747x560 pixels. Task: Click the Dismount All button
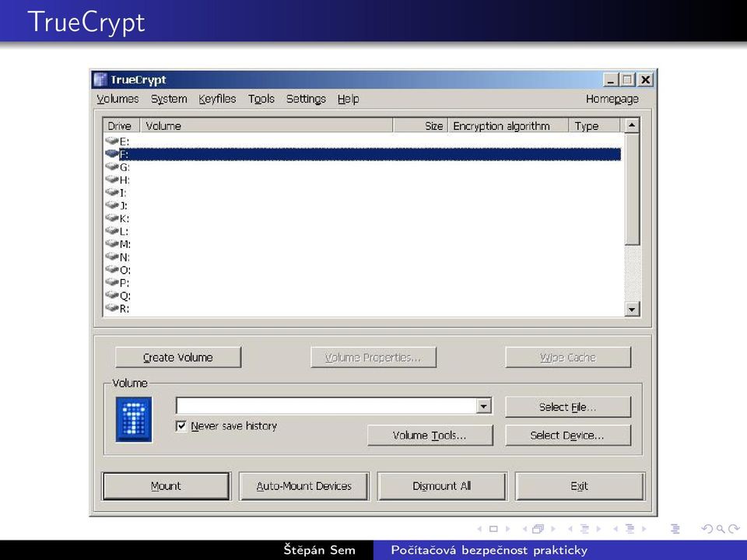click(442, 485)
